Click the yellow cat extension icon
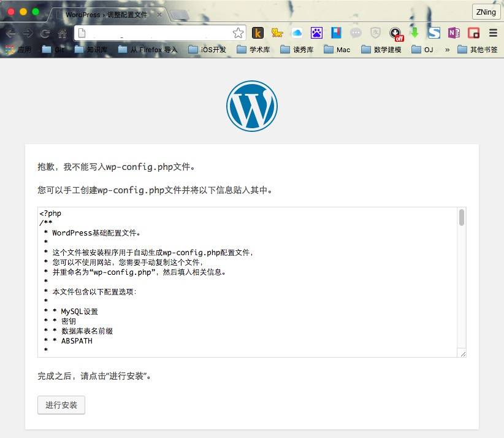Screen dimensions: 504x438 [277, 33]
